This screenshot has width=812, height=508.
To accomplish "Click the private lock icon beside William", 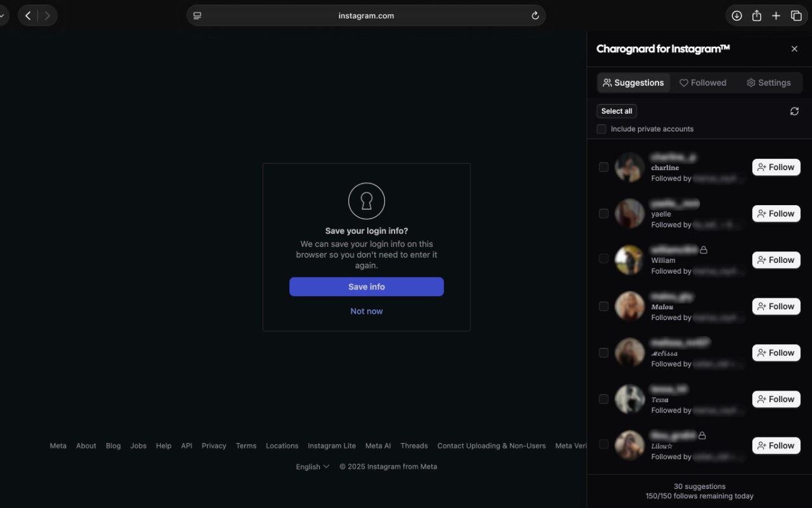I will click(703, 250).
